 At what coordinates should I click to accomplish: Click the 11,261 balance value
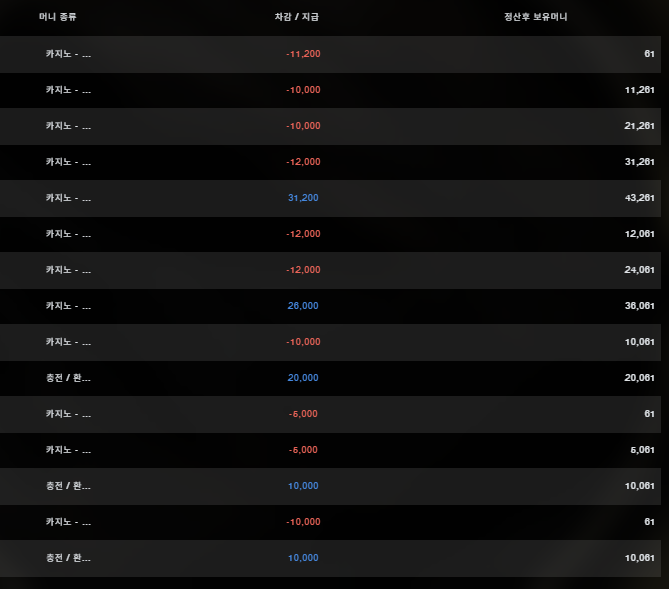(638, 90)
